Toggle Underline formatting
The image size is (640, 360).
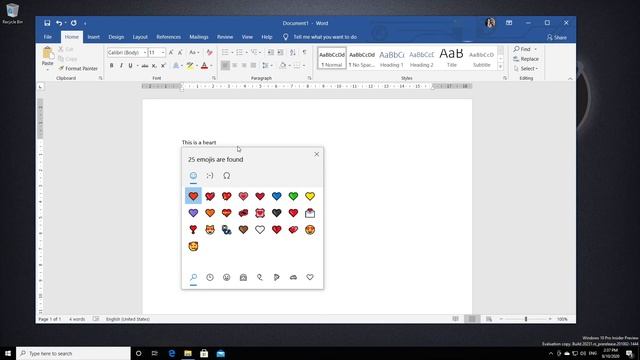click(x=130, y=65)
